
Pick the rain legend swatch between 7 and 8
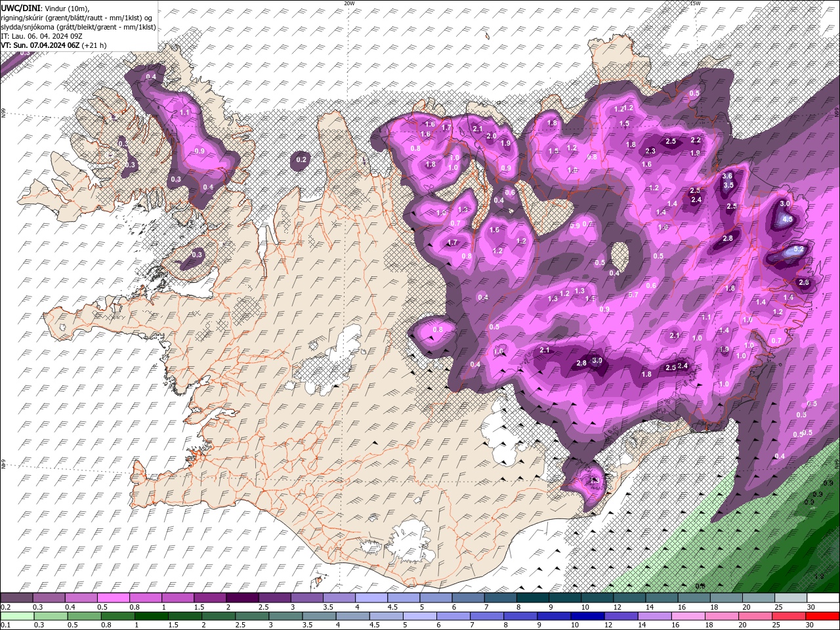click(x=486, y=616)
